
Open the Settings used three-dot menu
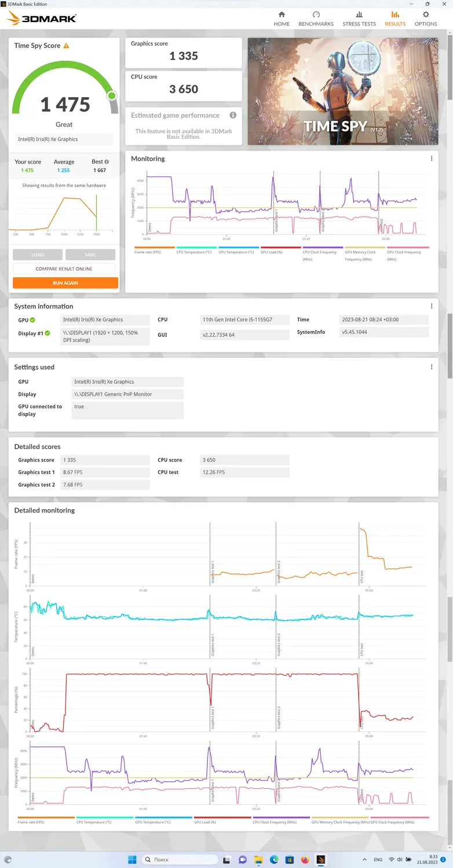(x=432, y=367)
